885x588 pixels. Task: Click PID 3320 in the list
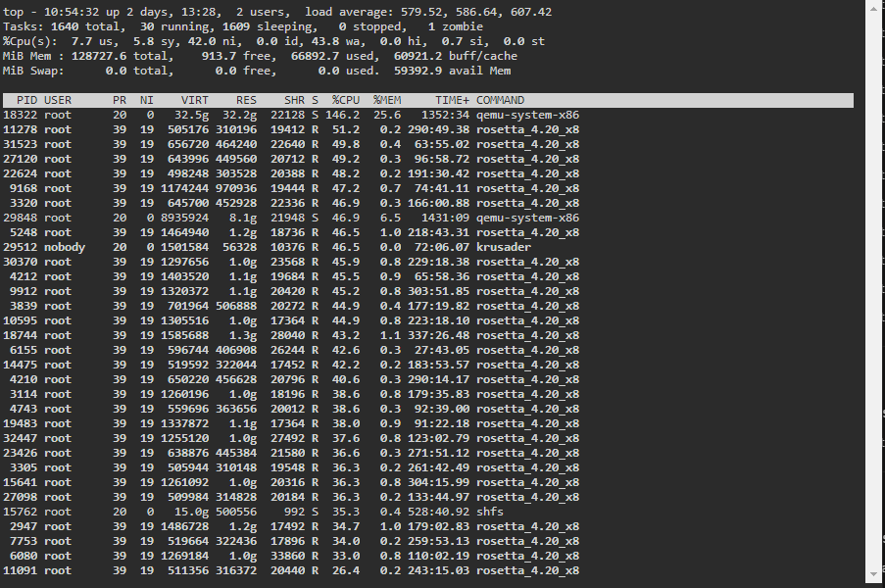pyautogui.click(x=24, y=203)
